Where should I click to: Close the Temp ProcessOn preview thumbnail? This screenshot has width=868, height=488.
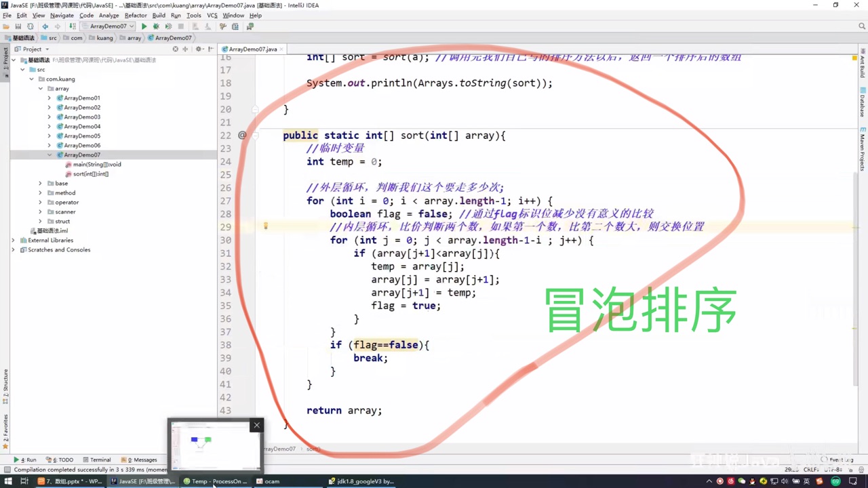click(256, 425)
